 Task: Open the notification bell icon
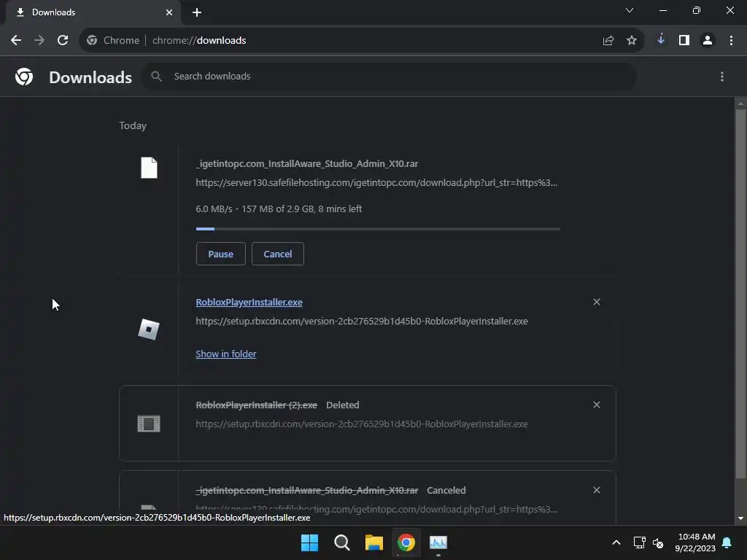tap(727, 542)
